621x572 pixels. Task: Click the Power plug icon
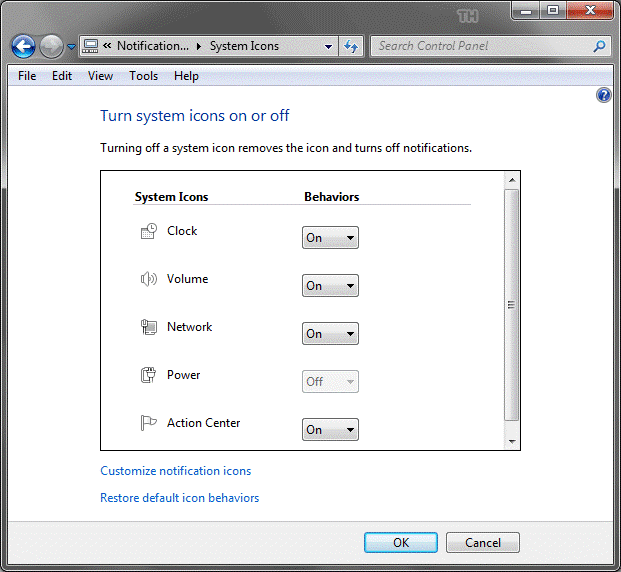149,375
